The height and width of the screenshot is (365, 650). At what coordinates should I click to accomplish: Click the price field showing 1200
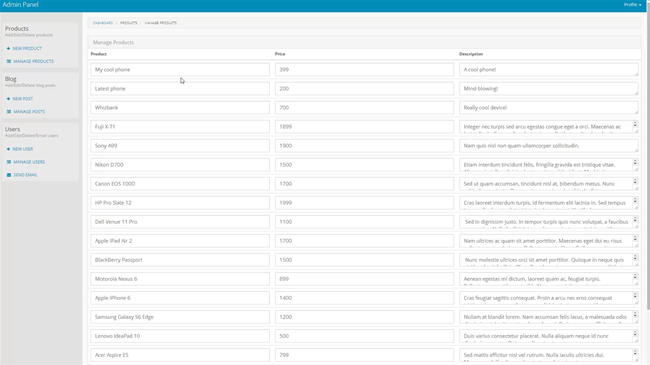[364, 318]
